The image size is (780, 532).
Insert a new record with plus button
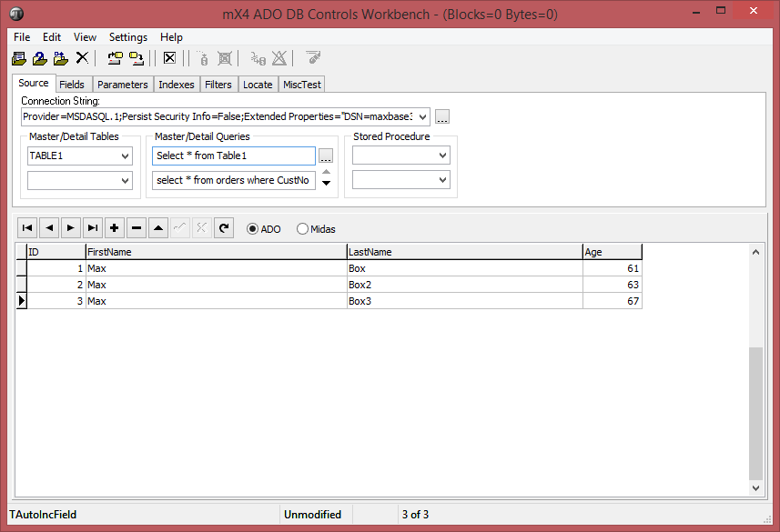pos(115,228)
